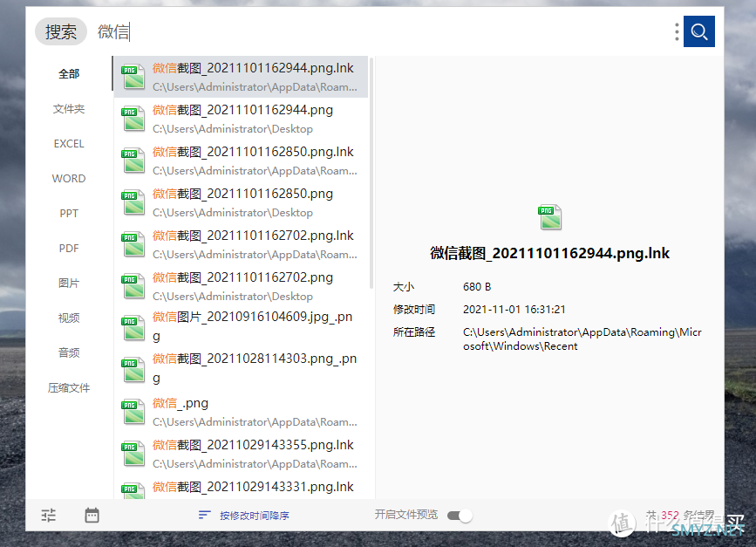Screen dimensions: 756x547
Task: Open the three-dot more options menu
Action: [677, 31]
